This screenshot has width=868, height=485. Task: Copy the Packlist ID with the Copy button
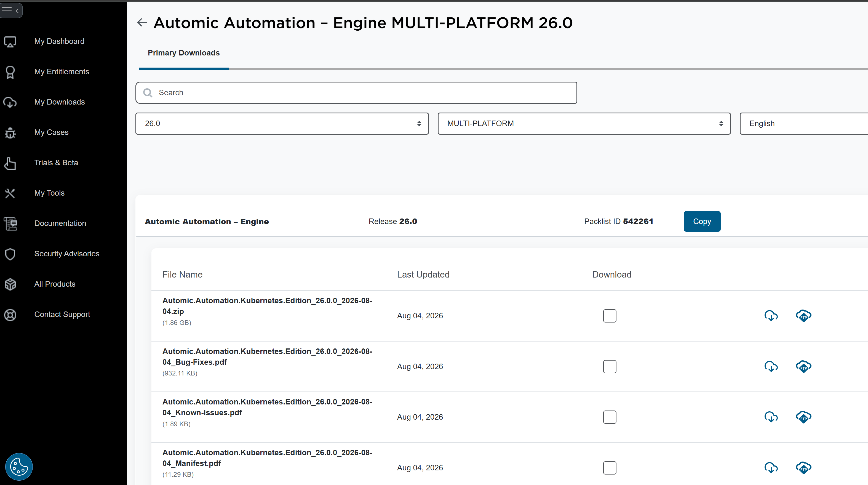[702, 222]
